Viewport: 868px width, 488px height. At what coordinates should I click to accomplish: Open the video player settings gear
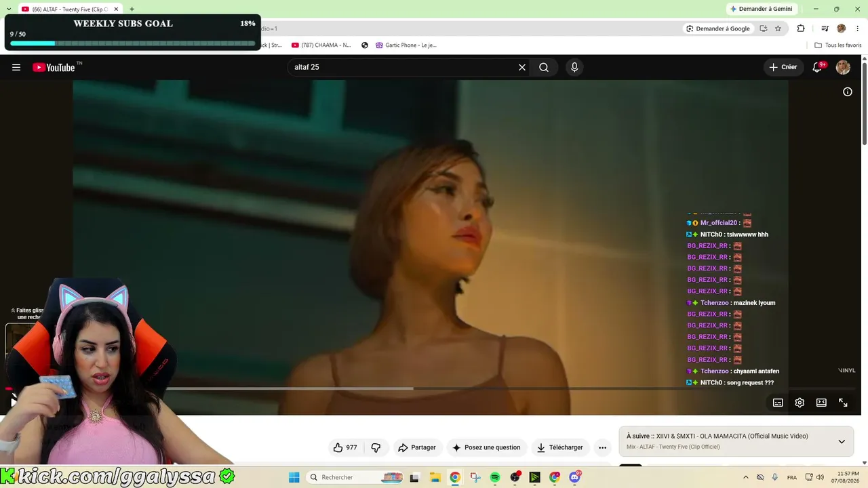800,403
